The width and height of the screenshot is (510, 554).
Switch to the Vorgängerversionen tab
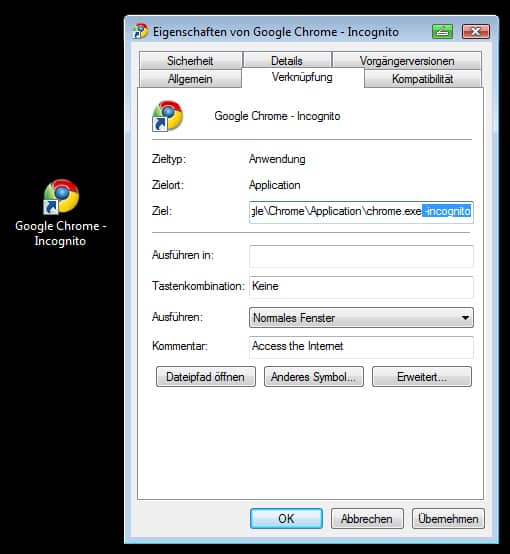[407, 60]
